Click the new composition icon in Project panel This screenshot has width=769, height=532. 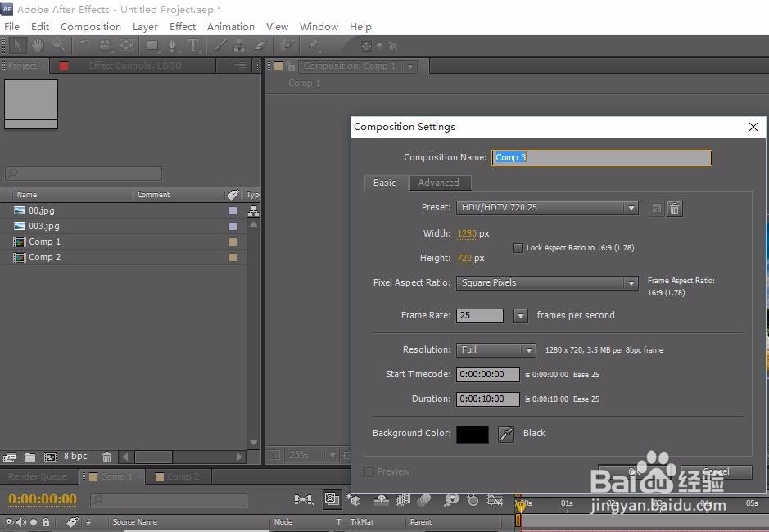tap(51, 458)
